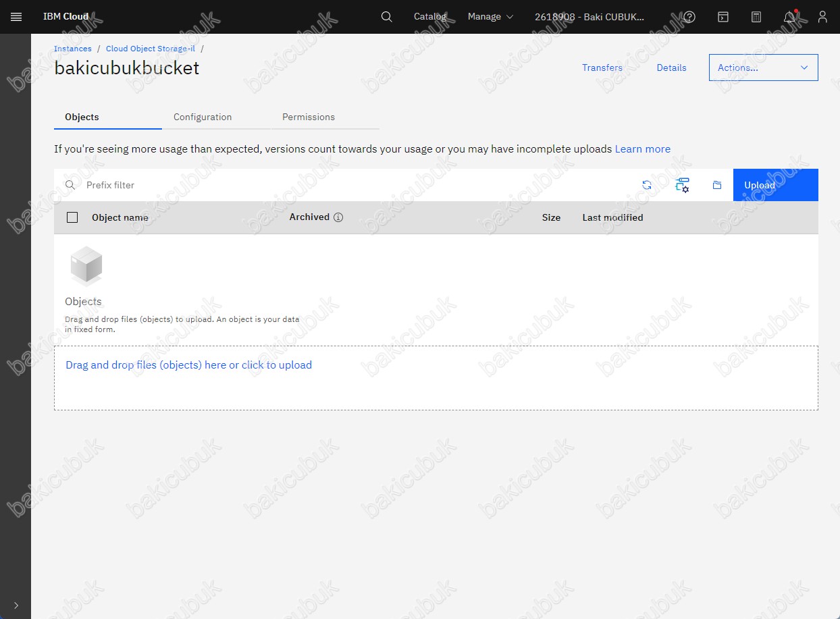
Task: Go to Cloud Object Storage-il breadcrumb
Action: (151, 49)
